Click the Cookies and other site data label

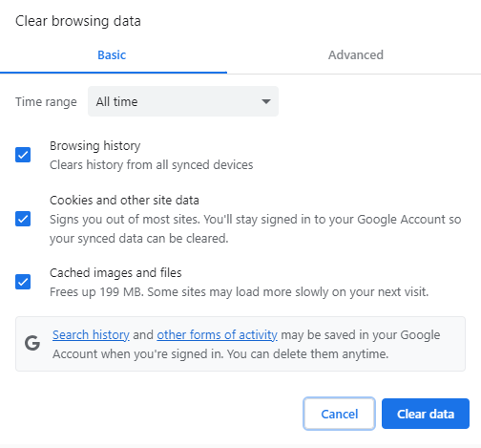click(x=124, y=201)
